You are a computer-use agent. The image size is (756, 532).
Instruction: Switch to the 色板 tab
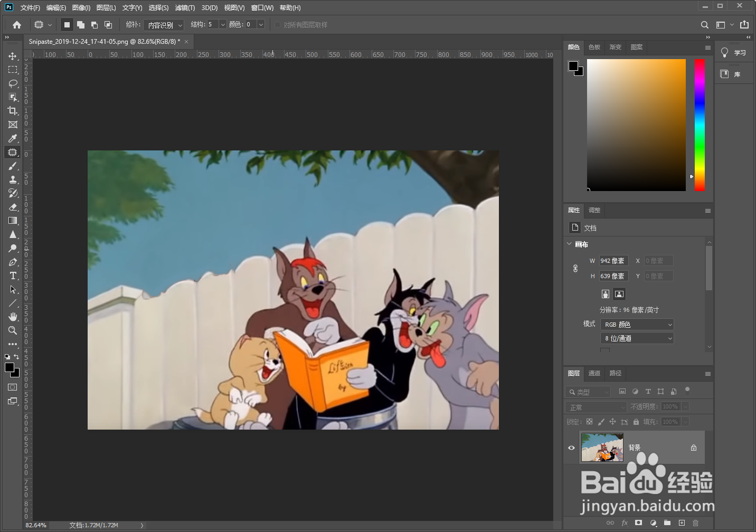(594, 47)
